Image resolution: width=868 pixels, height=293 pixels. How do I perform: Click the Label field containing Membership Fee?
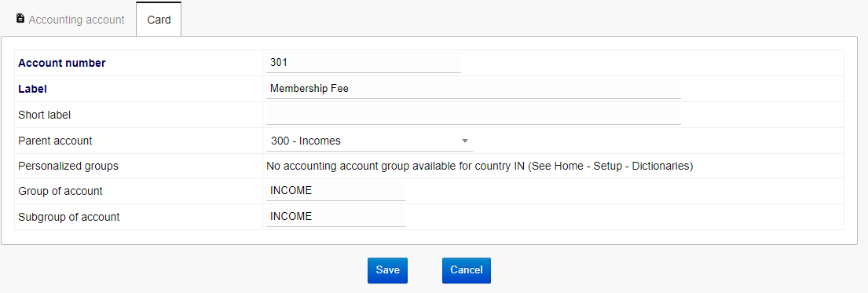coord(474,89)
